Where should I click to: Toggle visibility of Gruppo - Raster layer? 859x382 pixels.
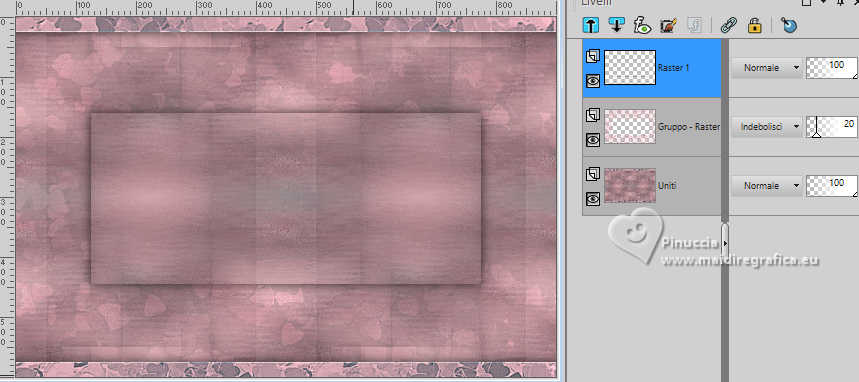(593, 140)
